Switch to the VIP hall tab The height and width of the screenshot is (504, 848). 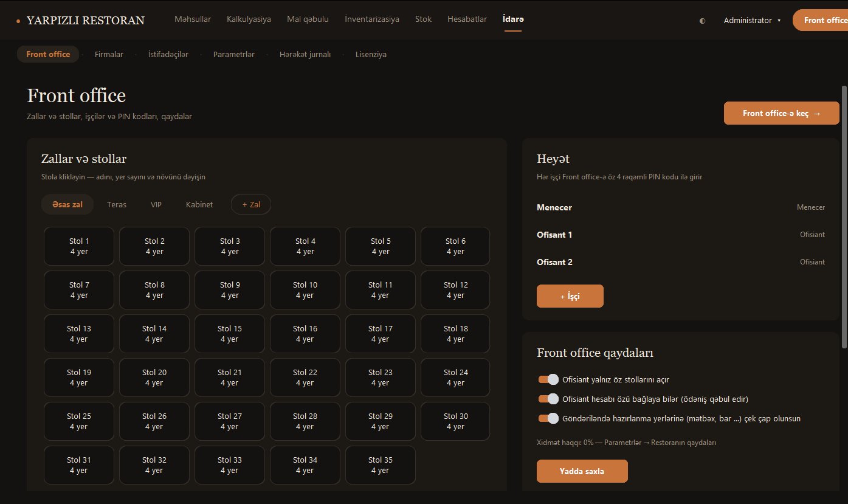[156, 205]
